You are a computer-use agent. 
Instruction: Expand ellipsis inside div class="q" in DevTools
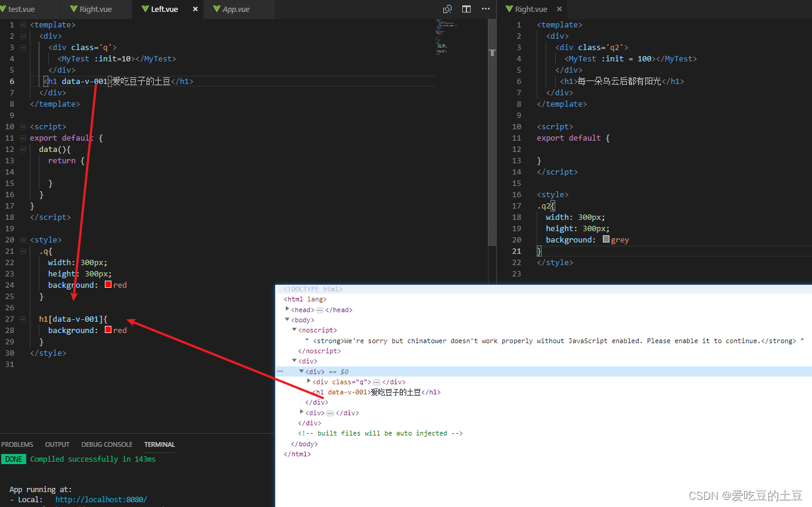[x=377, y=382]
